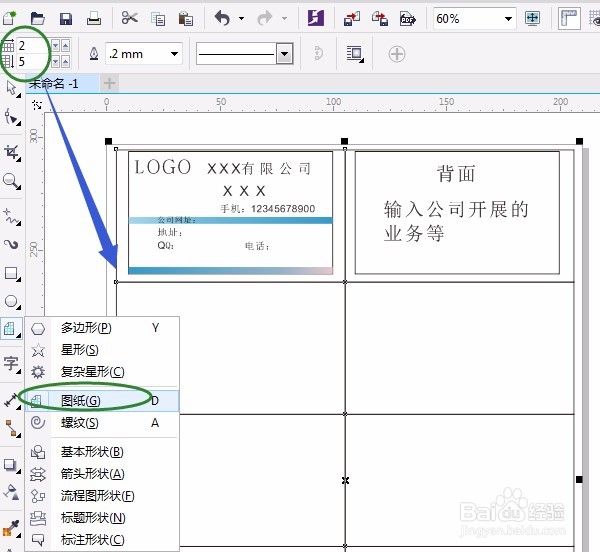This screenshot has height=552, width=600.
Task: Click the Graph paper tool in toolbox
Action: (x=11, y=329)
